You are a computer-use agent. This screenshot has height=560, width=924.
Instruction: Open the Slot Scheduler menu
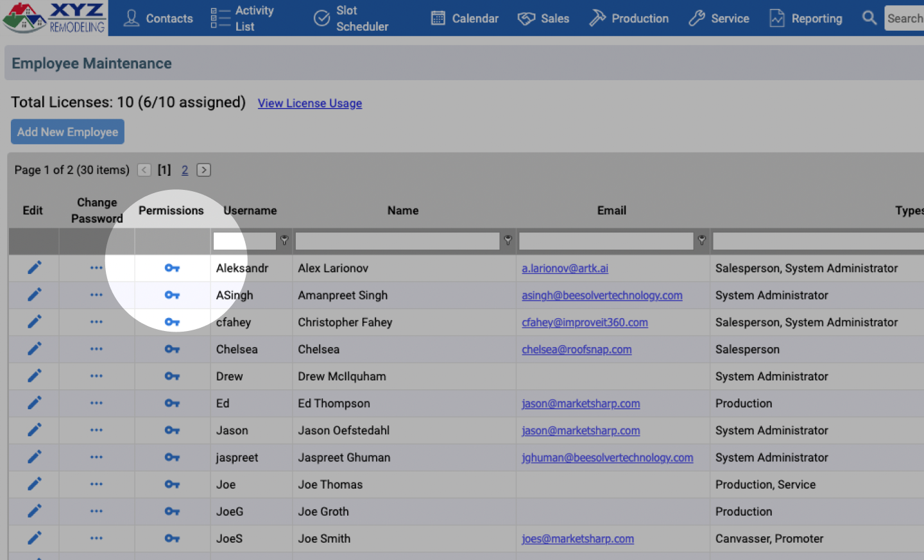(351, 18)
